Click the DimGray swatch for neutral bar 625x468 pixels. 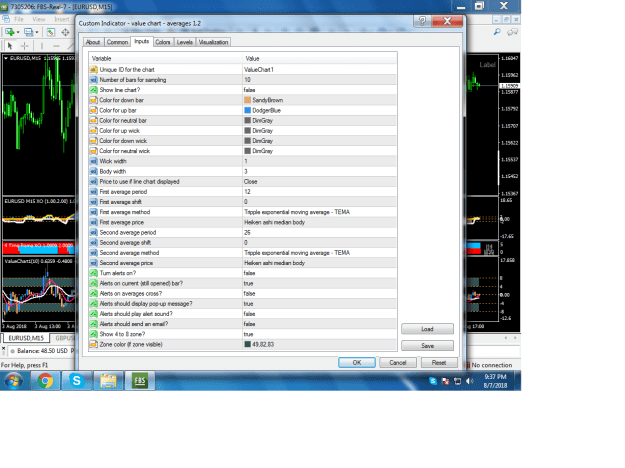pos(248,120)
